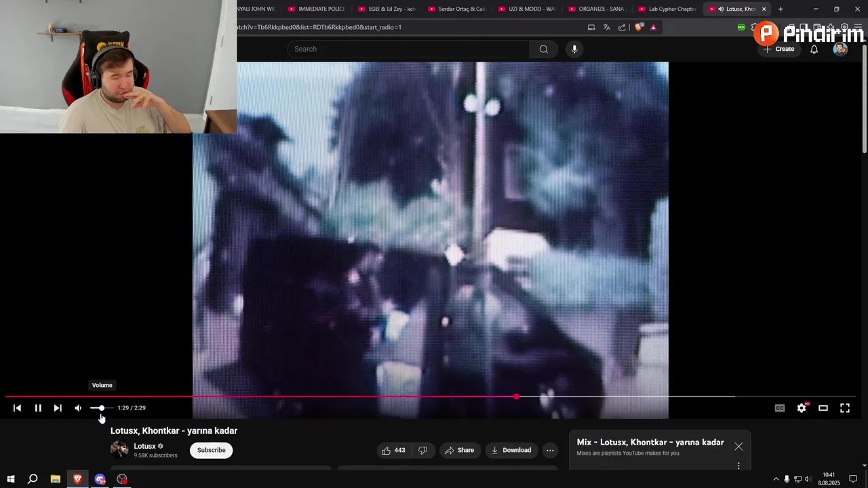Adjust the video volume slider
This screenshot has height=488, width=868.
click(x=102, y=408)
